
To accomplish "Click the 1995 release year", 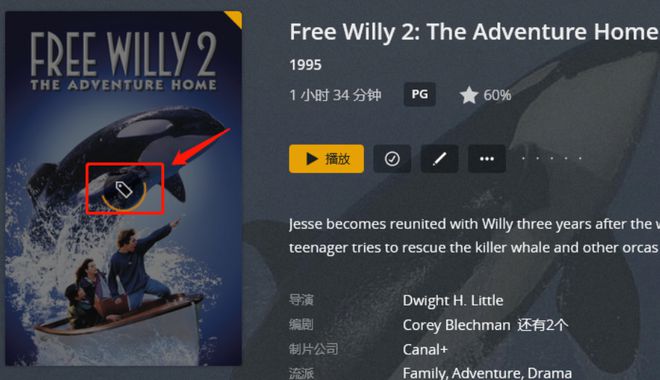I will [306, 65].
